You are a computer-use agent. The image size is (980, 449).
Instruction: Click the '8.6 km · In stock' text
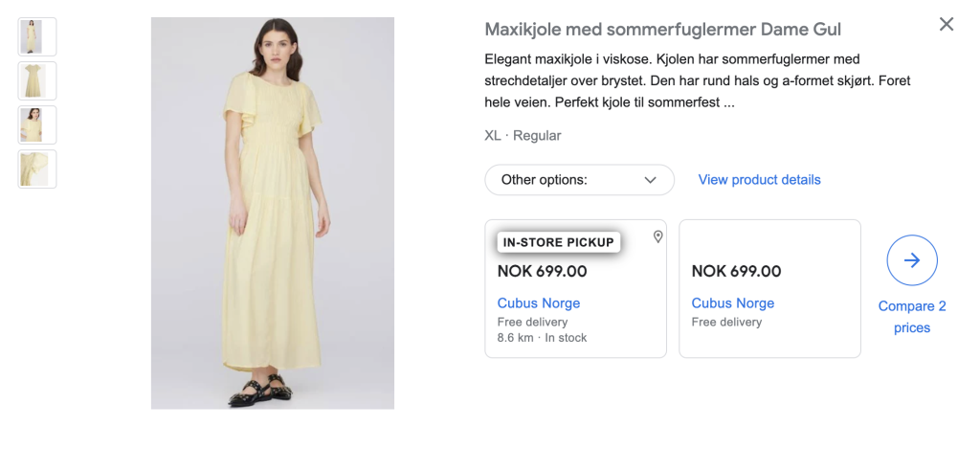pos(543,338)
